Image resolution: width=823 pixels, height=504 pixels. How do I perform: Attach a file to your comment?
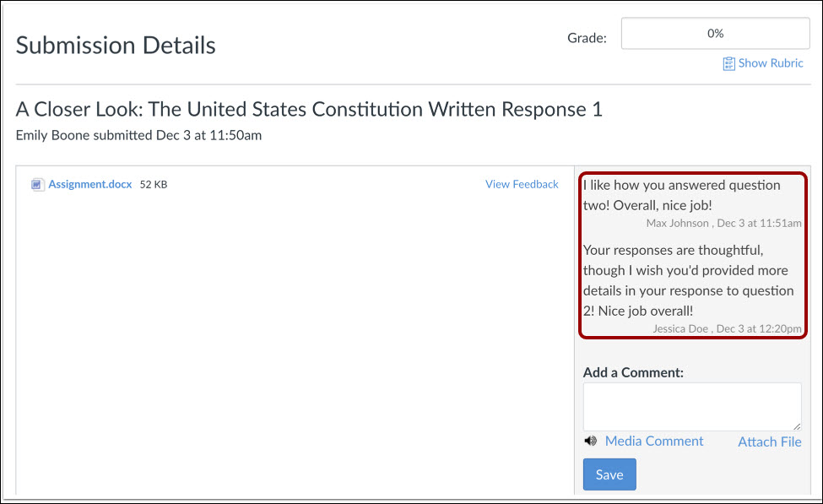pyautogui.click(x=769, y=442)
